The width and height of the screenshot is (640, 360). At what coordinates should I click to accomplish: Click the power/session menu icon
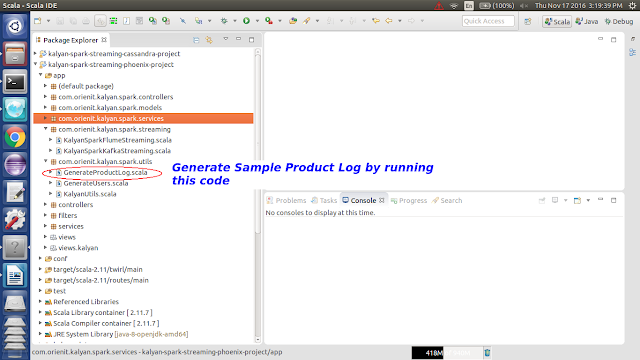coord(632,5)
